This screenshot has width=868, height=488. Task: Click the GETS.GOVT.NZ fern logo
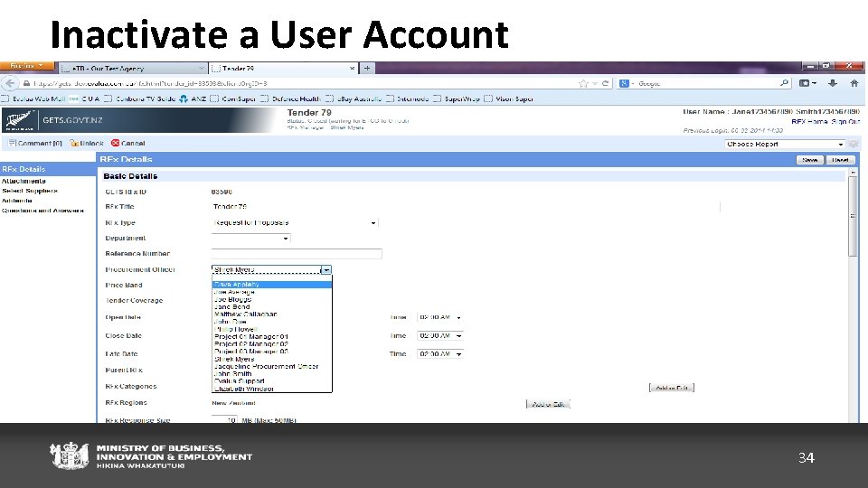click(x=19, y=120)
